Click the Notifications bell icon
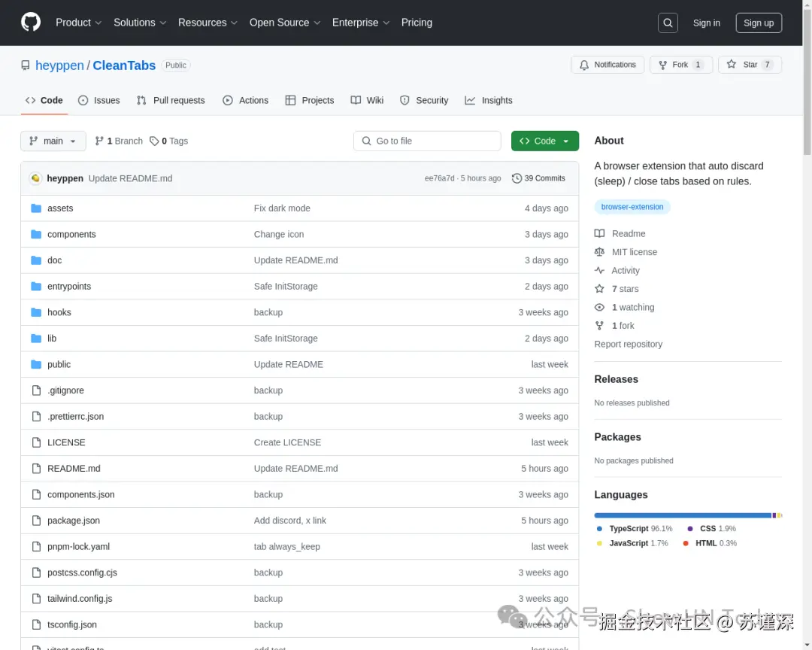Screen dimensions: 812x650 (583, 65)
